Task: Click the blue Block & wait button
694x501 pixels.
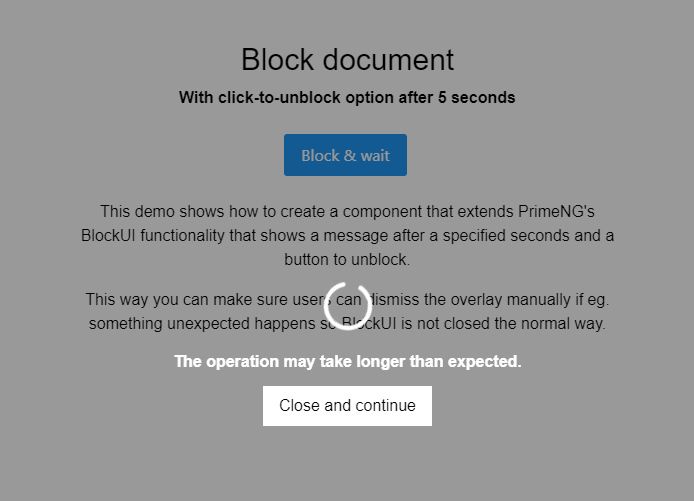Action: [x=345, y=155]
